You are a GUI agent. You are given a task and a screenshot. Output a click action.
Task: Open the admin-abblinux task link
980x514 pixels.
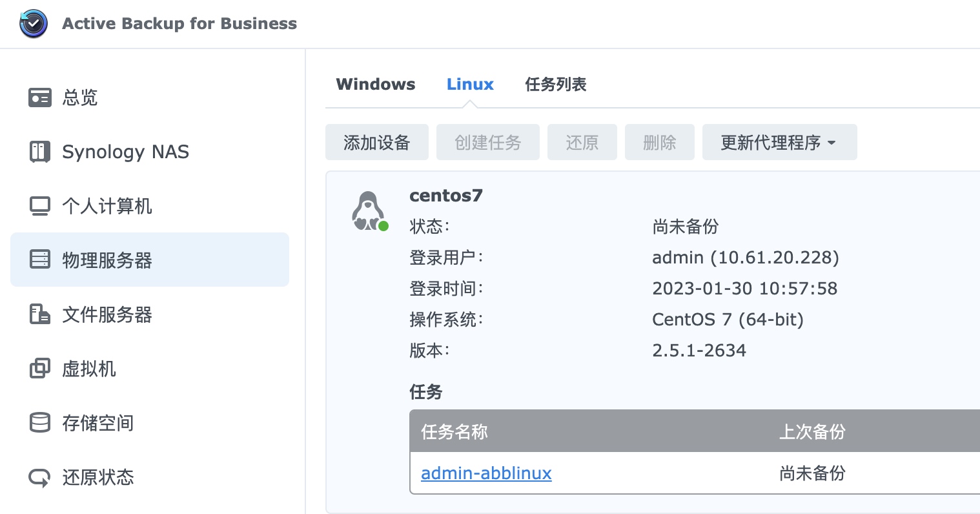pos(486,473)
